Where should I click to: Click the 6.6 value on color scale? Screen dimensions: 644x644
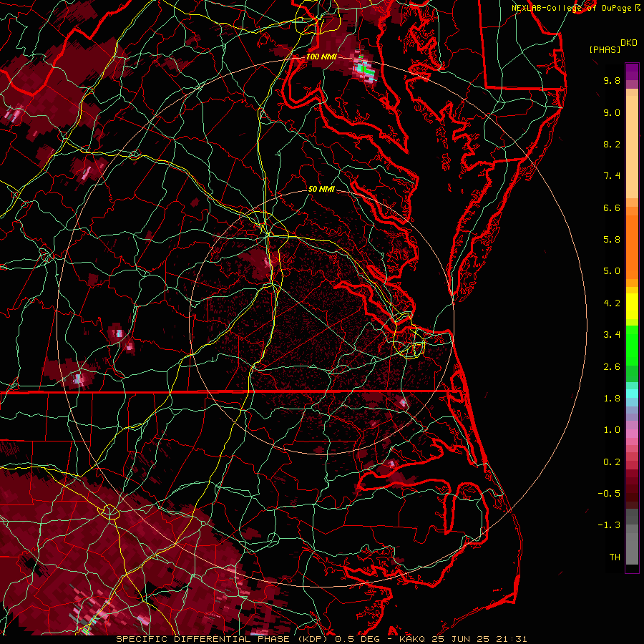(612, 208)
